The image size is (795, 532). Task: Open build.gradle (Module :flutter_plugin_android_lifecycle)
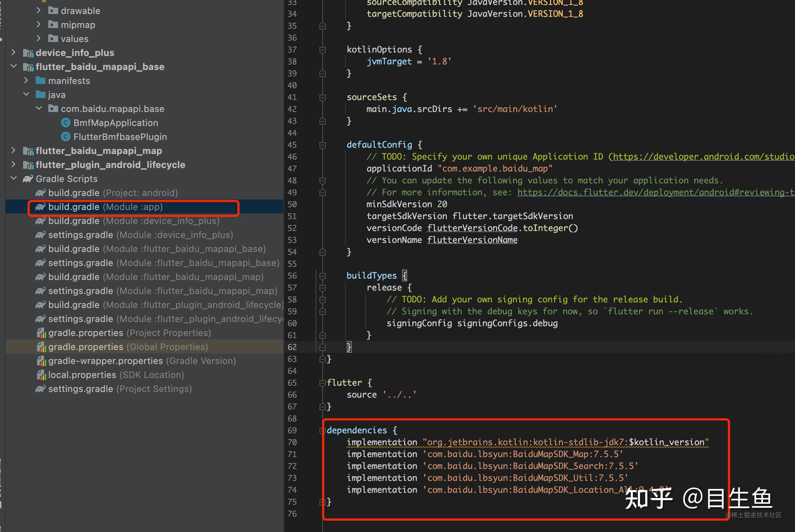coord(166,305)
